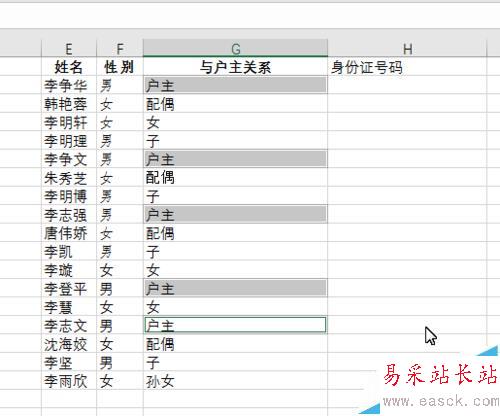500x416 pixels.
Task: Click the 户主 cell in 李争华's row
Action: point(235,85)
